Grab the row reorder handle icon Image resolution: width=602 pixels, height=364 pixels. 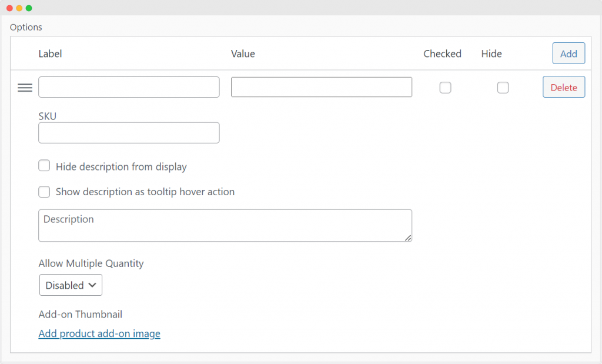point(25,88)
